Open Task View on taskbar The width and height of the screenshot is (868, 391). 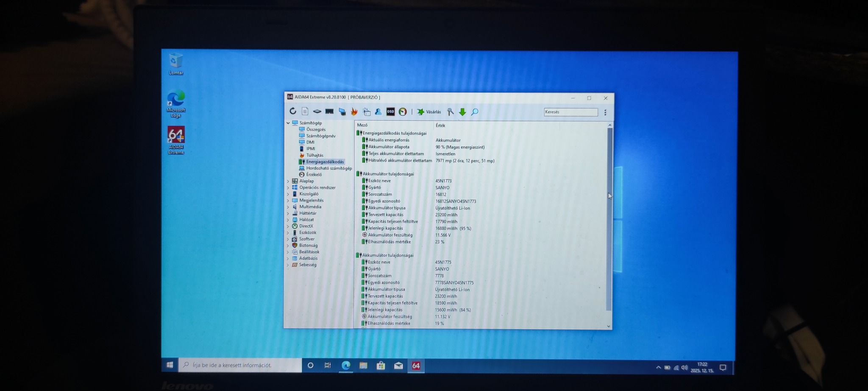(328, 365)
